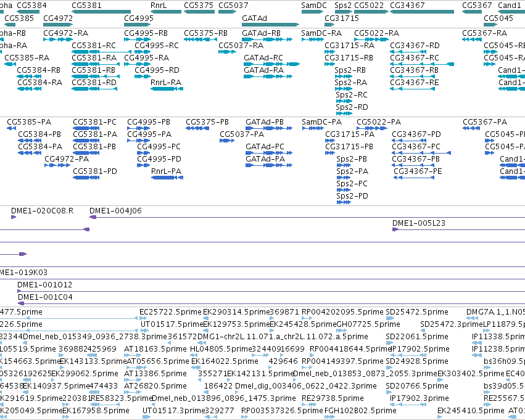Select the CG5022 gene label
This screenshot has width=525, height=420.
coord(369,6)
